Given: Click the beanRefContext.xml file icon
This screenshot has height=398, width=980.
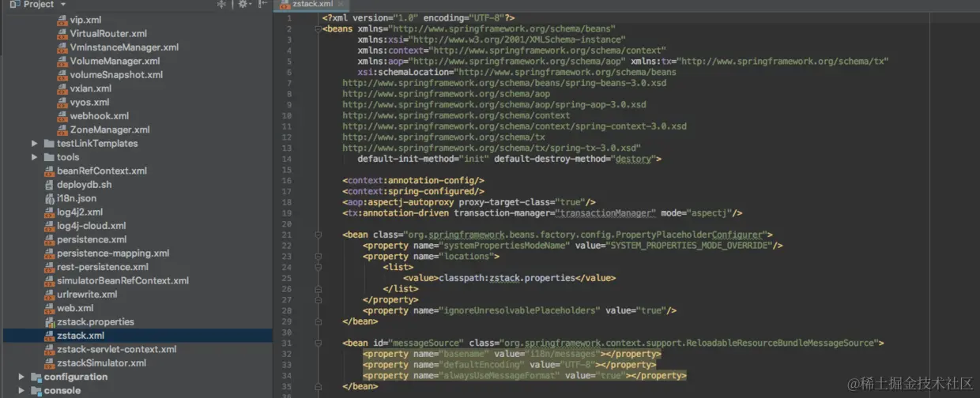Looking at the screenshot, I should pos(49,171).
